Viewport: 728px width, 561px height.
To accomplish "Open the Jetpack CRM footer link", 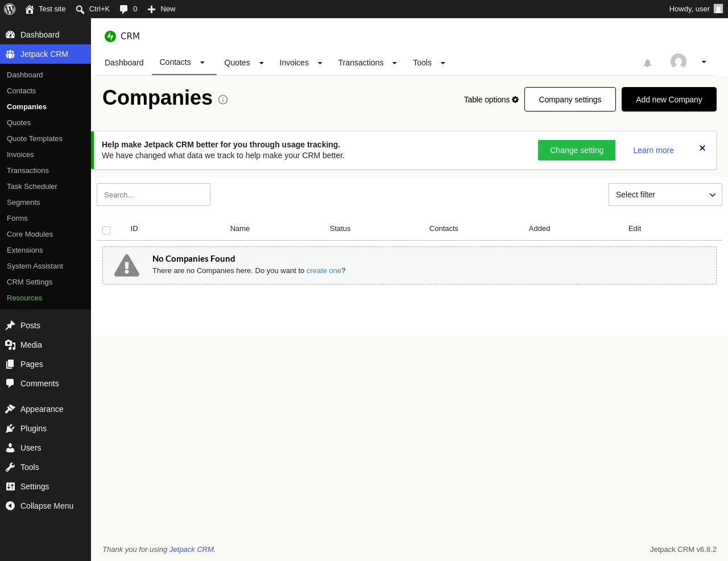I will click(192, 550).
